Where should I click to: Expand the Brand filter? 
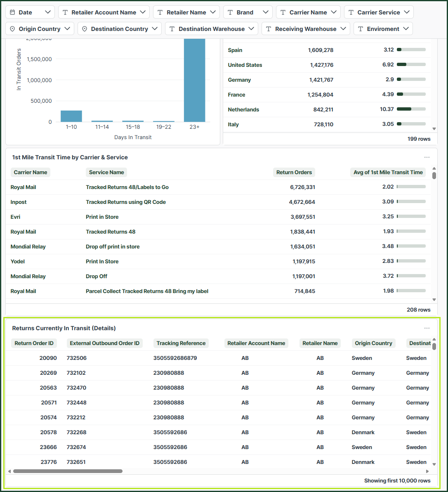click(248, 12)
